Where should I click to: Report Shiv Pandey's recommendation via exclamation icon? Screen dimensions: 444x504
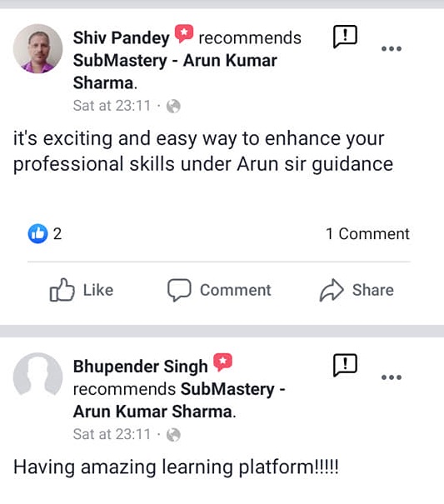tap(345, 37)
